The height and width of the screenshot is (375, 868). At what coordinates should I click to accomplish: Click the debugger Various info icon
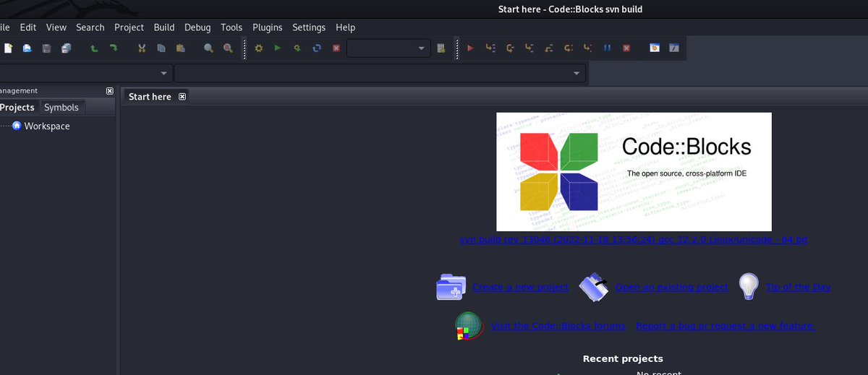click(674, 48)
